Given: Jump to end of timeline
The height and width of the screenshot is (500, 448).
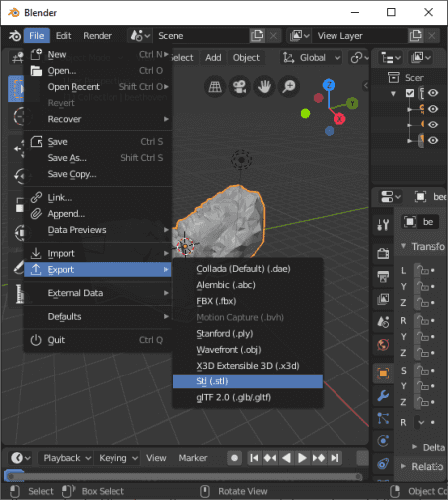Looking at the screenshot, I should click(x=335, y=458).
